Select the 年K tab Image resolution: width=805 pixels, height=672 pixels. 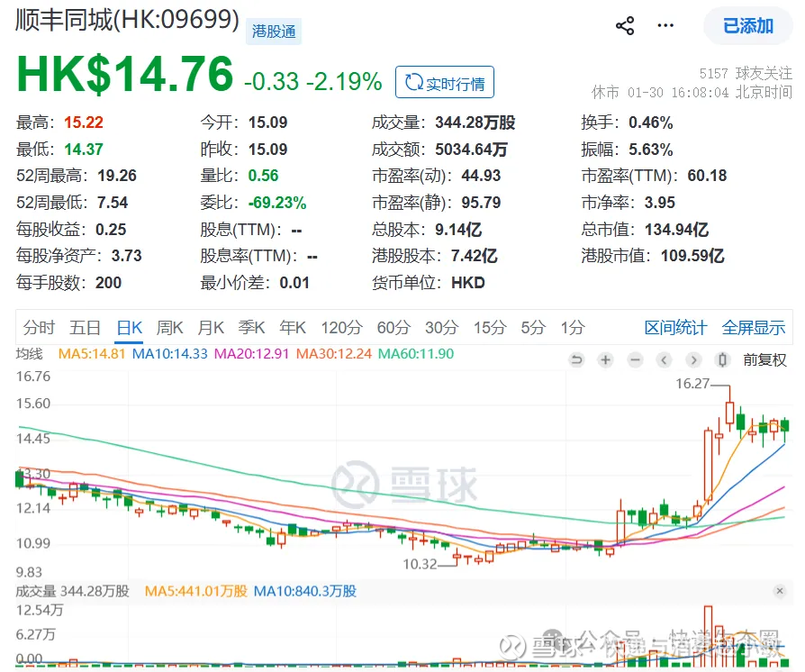point(293,327)
